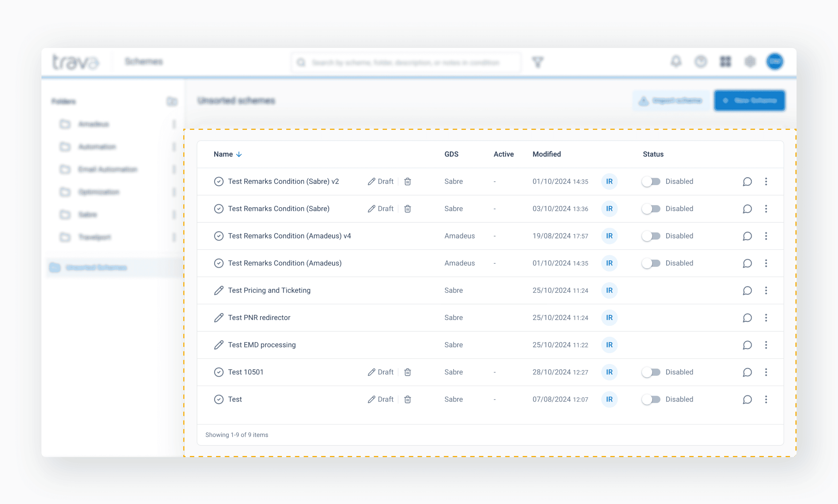Switch on the Test 10501 status toggle
Screen dimensions: 838x504
pyautogui.click(x=651, y=372)
